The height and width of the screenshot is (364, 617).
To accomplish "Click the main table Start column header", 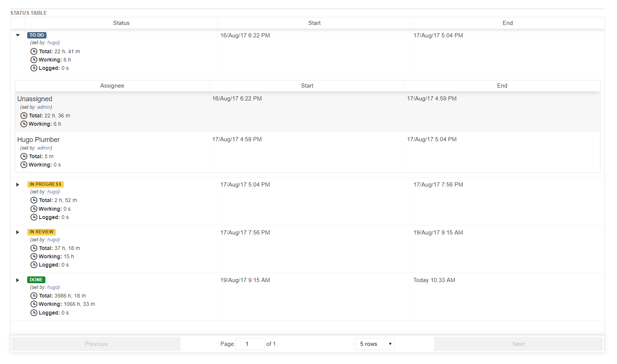I will 314,23.
